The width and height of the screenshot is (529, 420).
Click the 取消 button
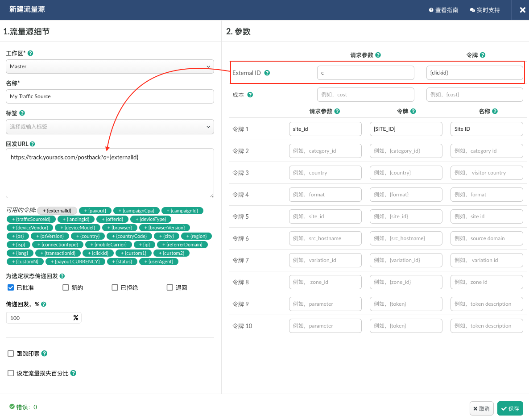tap(481, 408)
